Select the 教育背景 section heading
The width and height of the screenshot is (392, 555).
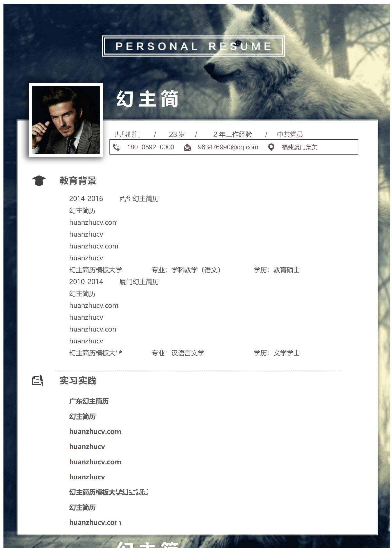(x=78, y=181)
